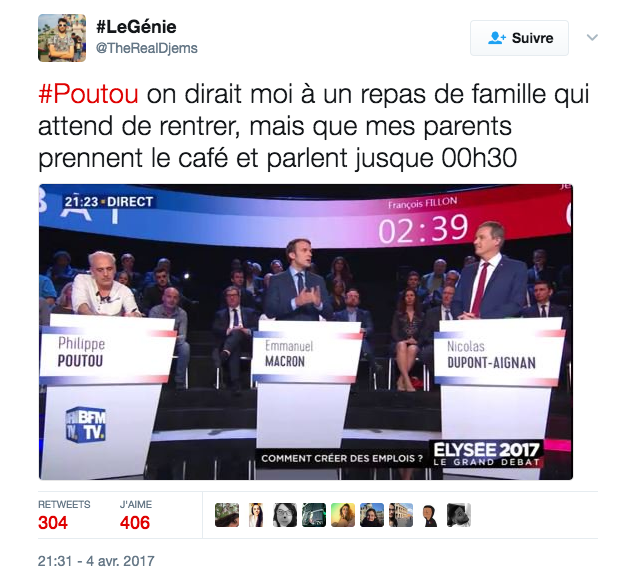Screen dimensions: 636x582
Task: Open the #Poutou hashtag link
Action: [88, 94]
